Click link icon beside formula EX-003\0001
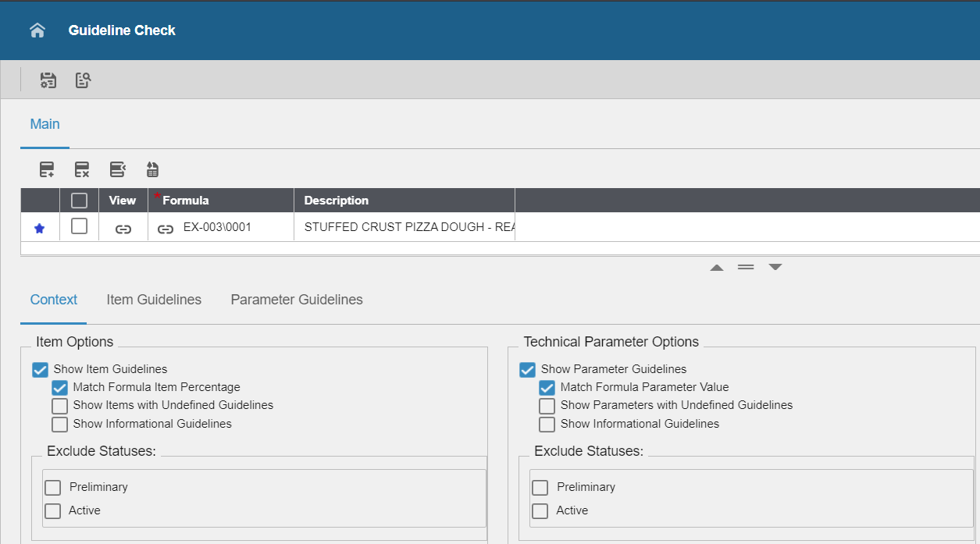This screenshot has width=980, height=544. click(x=165, y=229)
